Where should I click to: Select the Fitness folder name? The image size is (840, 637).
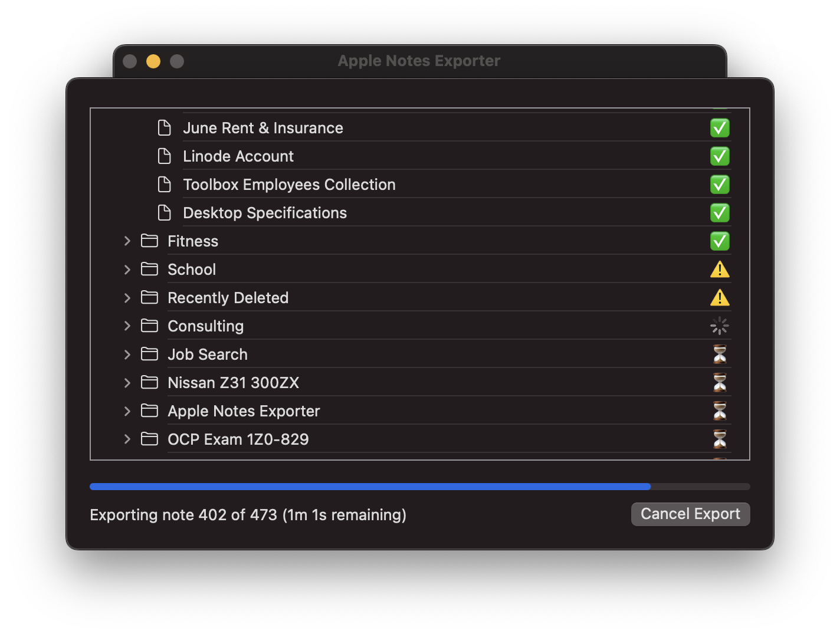coord(193,241)
